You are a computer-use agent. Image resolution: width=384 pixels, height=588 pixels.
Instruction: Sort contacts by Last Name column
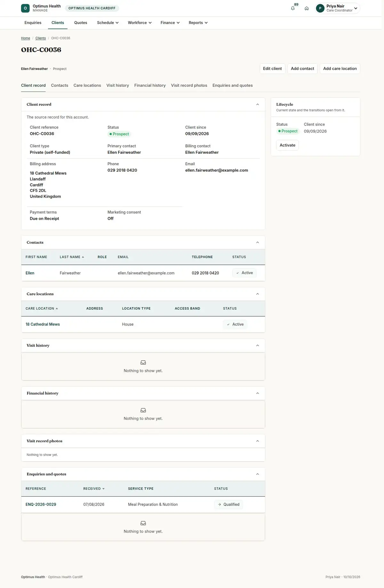pos(72,257)
